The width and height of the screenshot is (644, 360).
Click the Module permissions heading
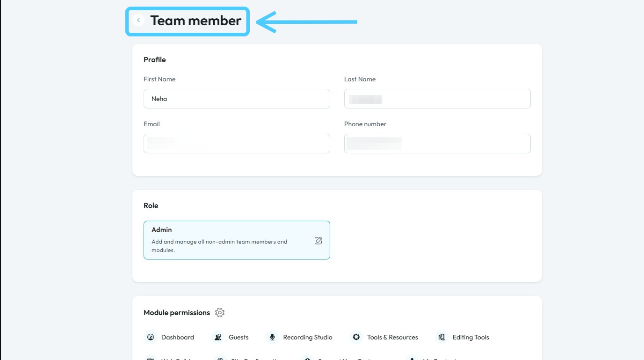tap(177, 313)
